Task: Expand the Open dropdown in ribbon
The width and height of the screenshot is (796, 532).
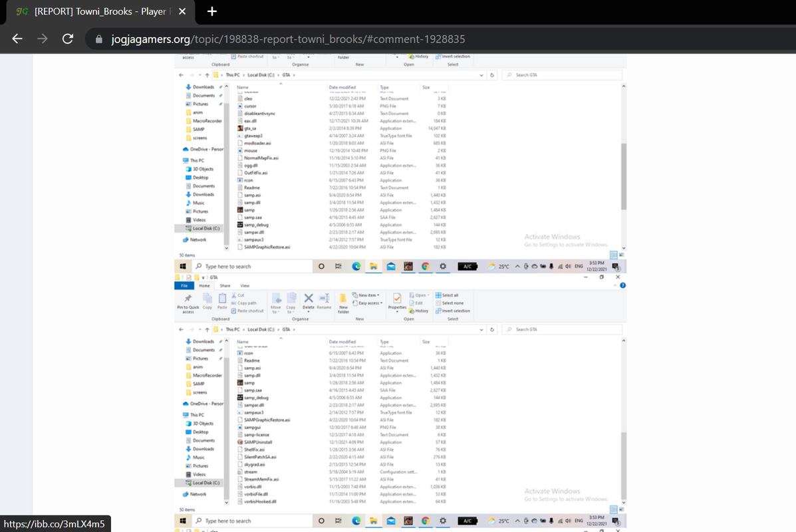Action: tap(420, 295)
